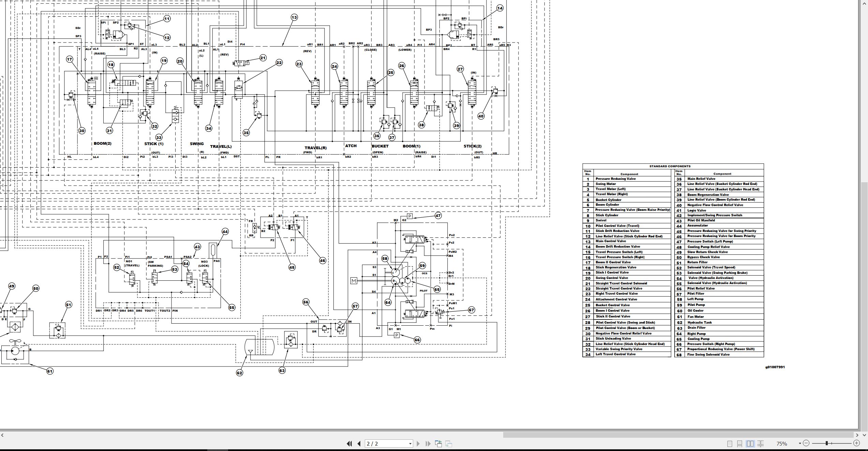868x451 pixels.
Task: Click callout 13 on the schematic
Action: [294, 17]
